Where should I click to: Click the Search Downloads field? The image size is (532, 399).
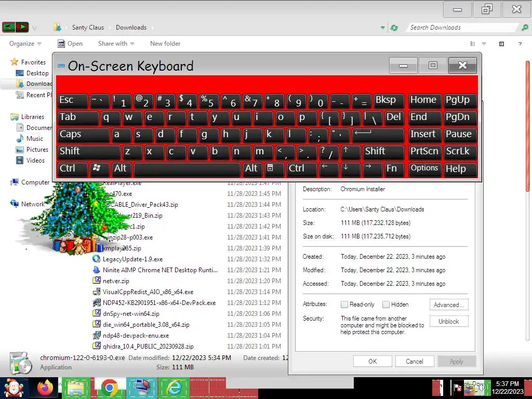[x=463, y=28]
